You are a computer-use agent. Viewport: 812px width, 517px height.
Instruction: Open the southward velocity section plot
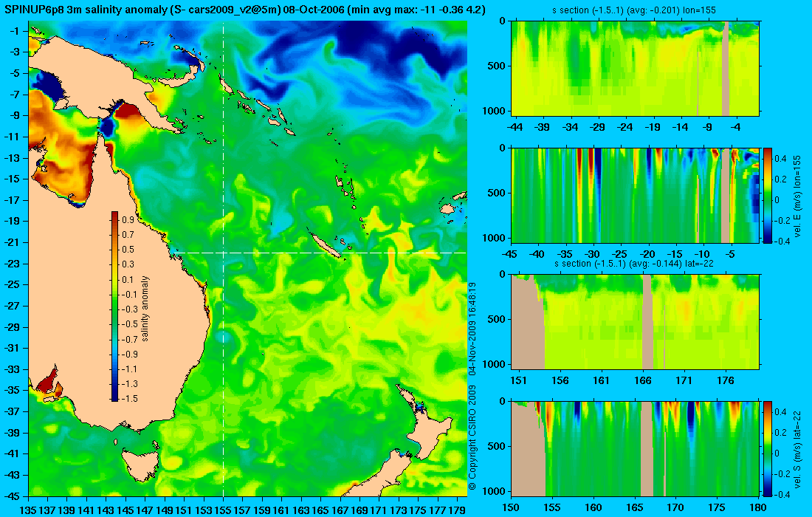click(636, 448)
